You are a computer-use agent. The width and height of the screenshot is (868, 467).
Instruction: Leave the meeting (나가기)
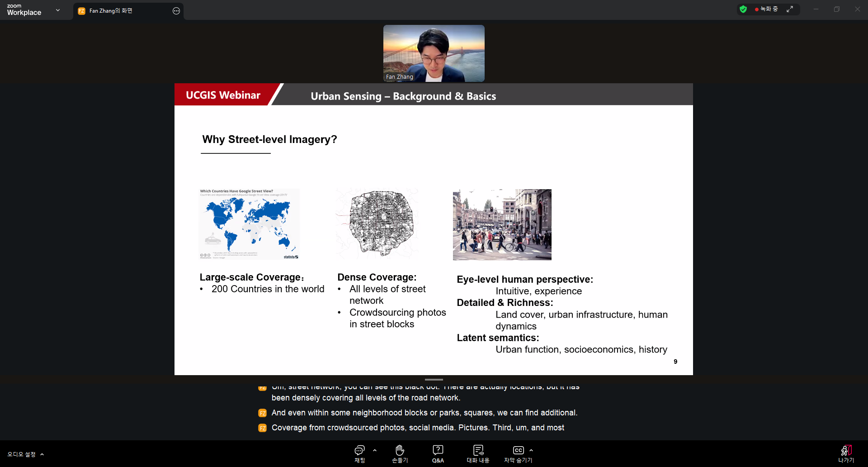(846, 454)
